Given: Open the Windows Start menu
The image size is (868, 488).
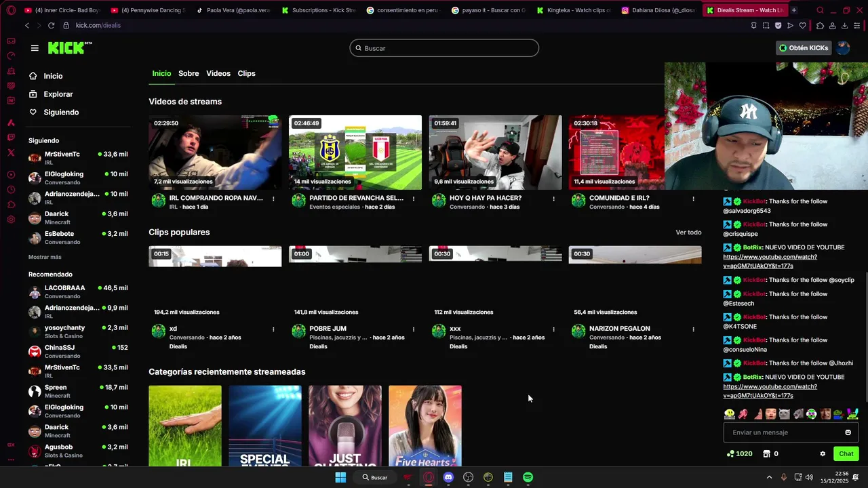Looking at the screenshot, I should (340, 477).
